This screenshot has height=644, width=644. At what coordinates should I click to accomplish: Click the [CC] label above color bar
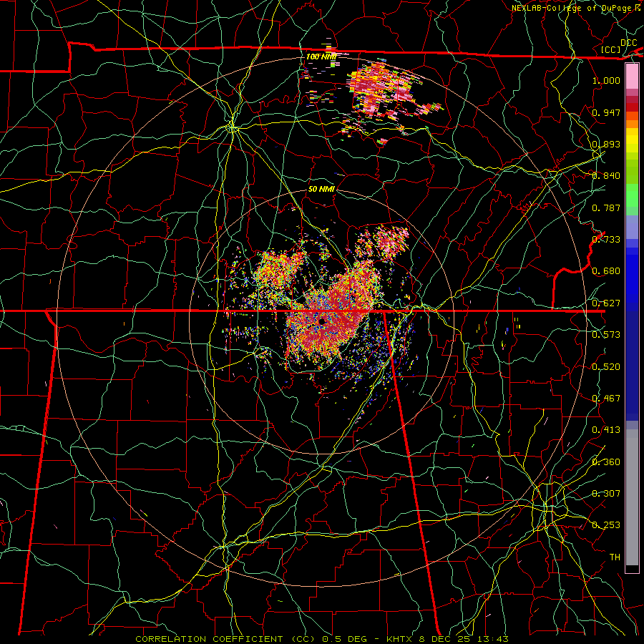(611, 49)
